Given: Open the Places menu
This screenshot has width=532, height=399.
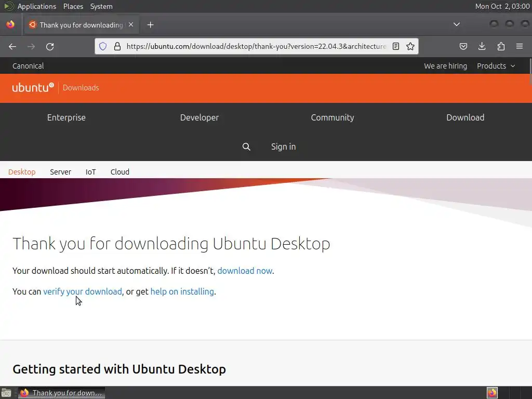Looking at the screenshot, I should tap(73, 6).
